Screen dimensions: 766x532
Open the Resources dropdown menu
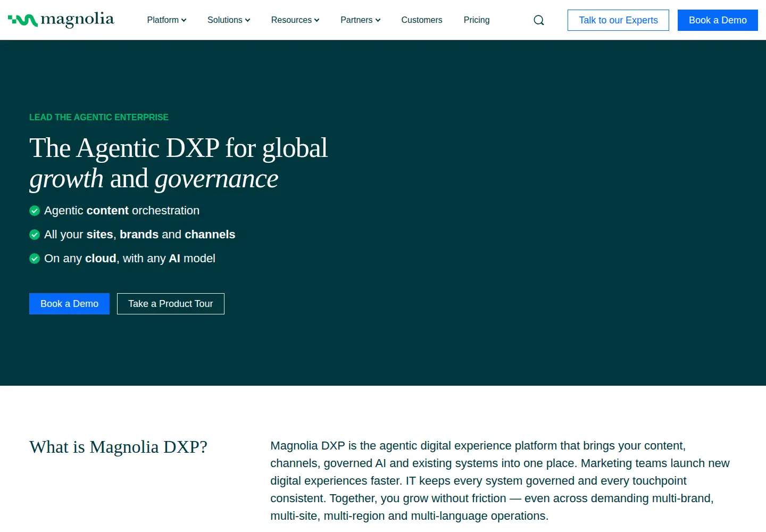(x=295, y=20)
